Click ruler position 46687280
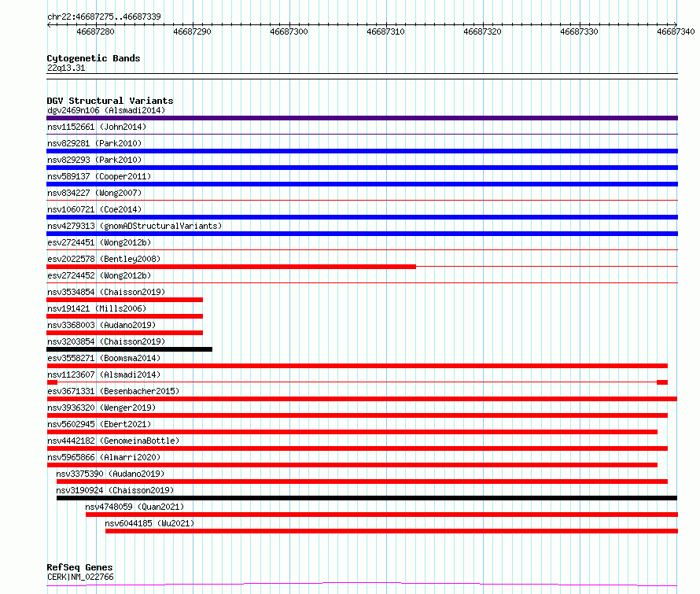 [x=95, y=31]
